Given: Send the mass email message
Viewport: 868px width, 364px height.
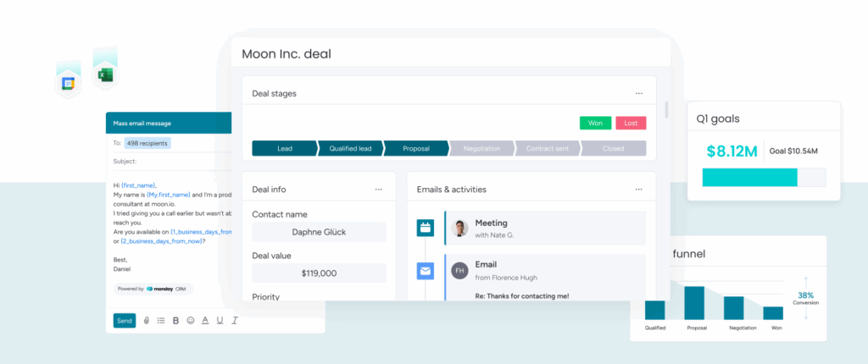Looking at the screenshot, I should (x=125, y=321).
